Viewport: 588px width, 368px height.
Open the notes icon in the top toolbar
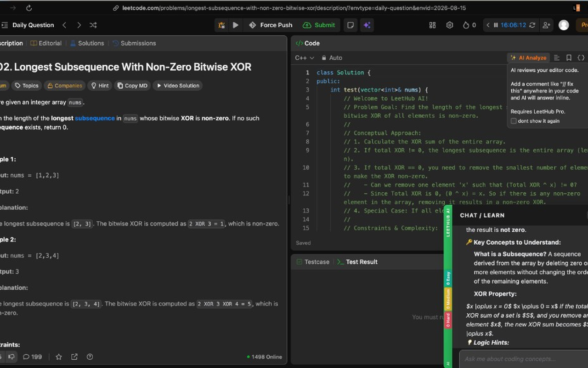(351, 25)
